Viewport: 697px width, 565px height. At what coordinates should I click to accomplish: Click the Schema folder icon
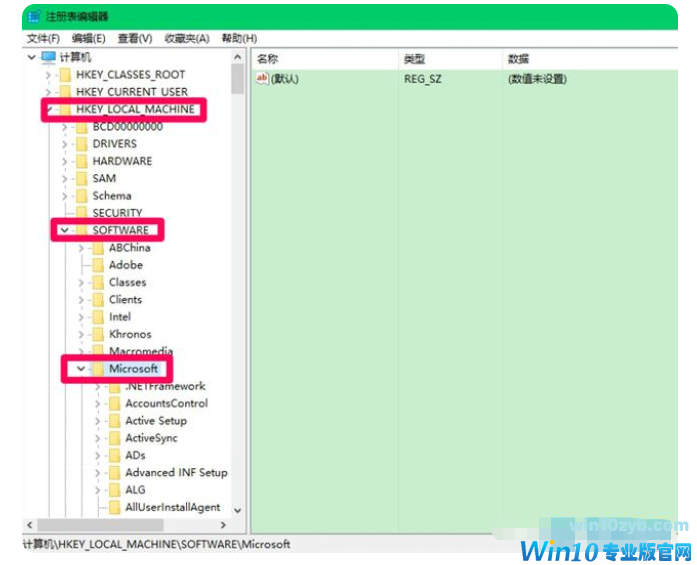[x=82, y=196]
